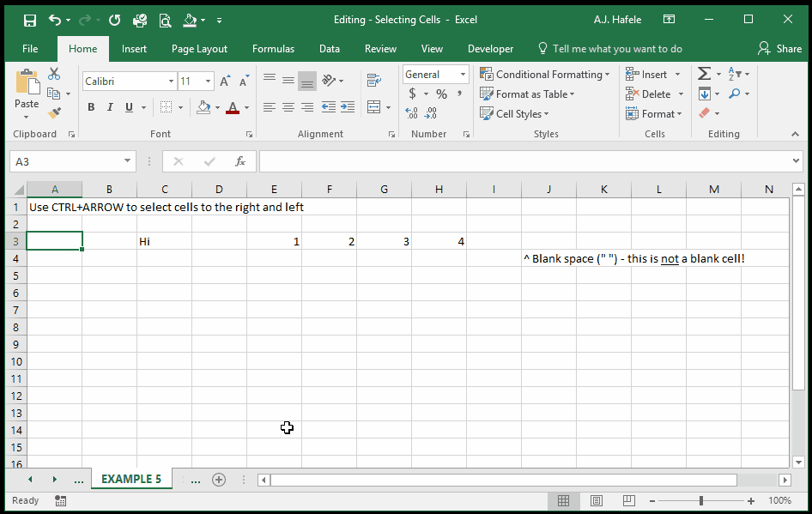Click the Print Preview icon in quick access toolbar
Screen dimensions: 812x514
tap(165, 21)
